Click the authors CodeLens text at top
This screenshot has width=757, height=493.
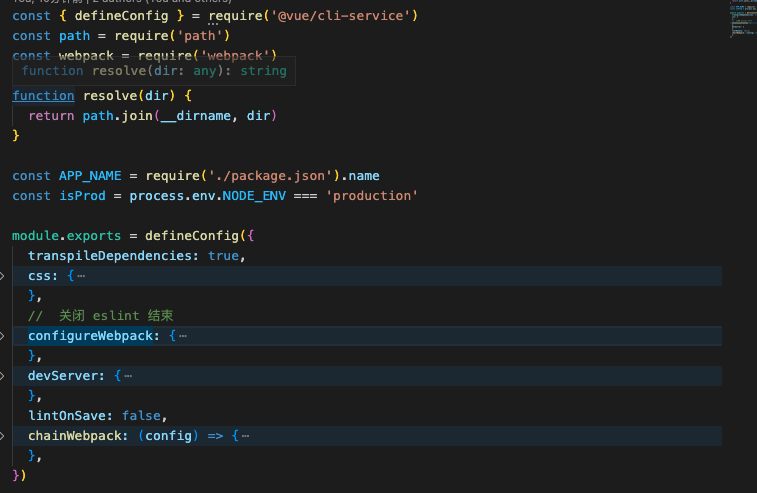coord(122,1)
